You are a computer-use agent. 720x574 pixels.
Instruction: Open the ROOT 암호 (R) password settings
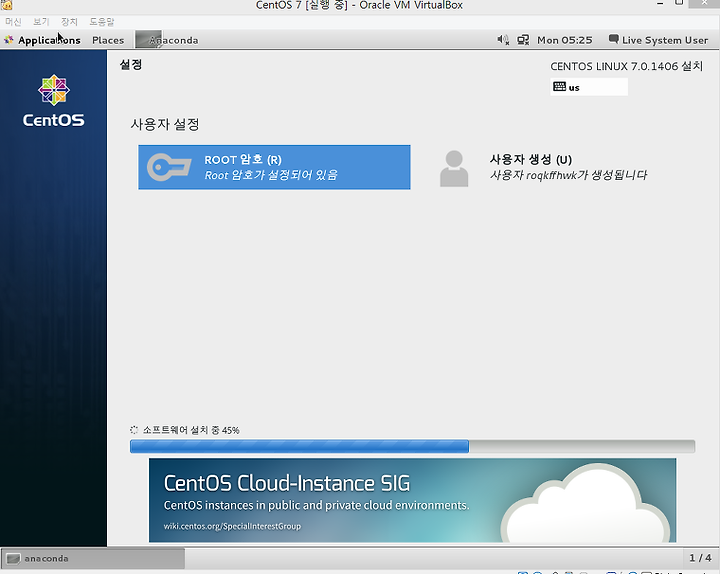[x=274, y=167]
